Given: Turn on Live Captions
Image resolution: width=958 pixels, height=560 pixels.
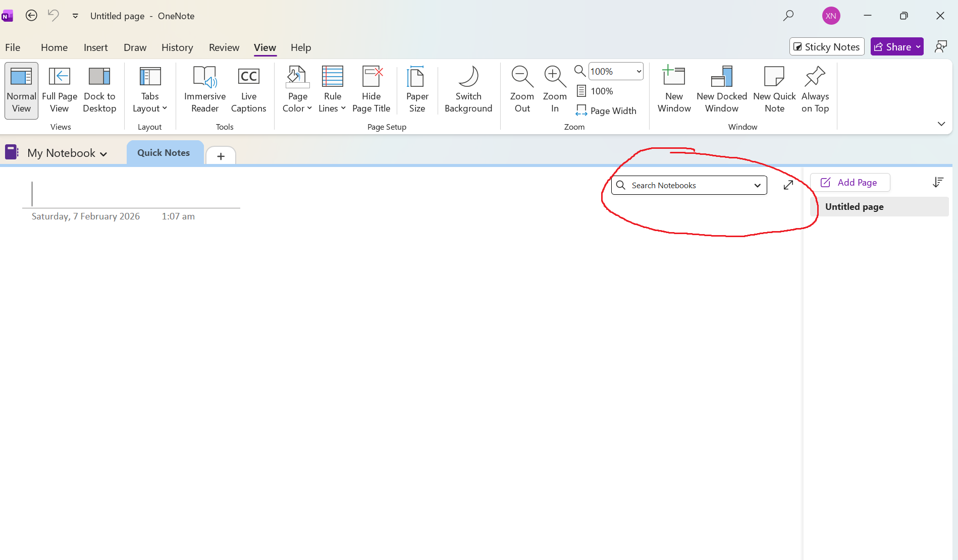Looking at the screenshot, I should [248, 90].
